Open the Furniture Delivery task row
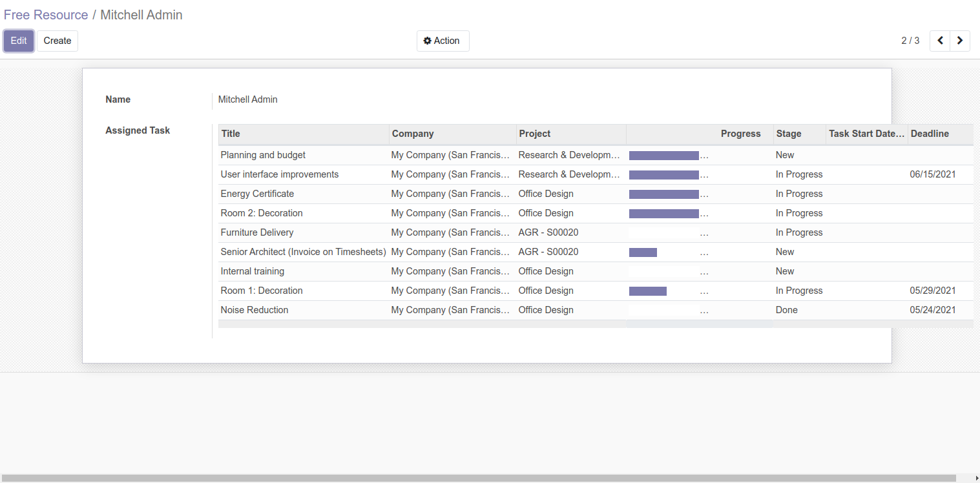Viewport: 980px width, 483px height. [x=257, y=232]
